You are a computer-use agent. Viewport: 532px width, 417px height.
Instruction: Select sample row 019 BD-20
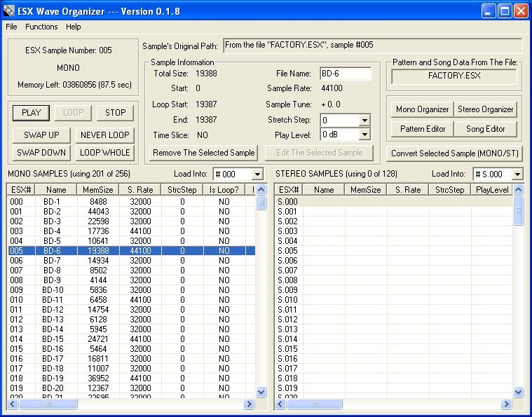click(131, 388)
